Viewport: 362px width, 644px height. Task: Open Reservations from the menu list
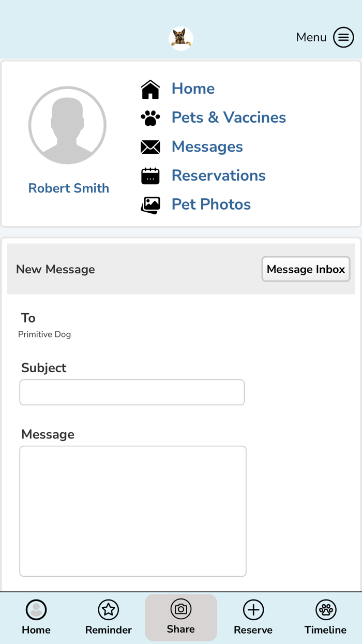point(218,175)
